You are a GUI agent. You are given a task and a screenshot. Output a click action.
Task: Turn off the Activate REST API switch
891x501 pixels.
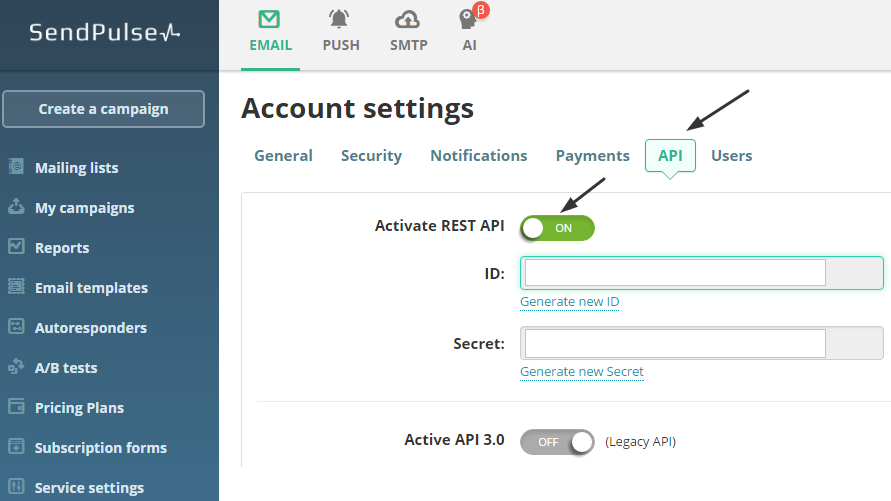click(x=557, y=228)
